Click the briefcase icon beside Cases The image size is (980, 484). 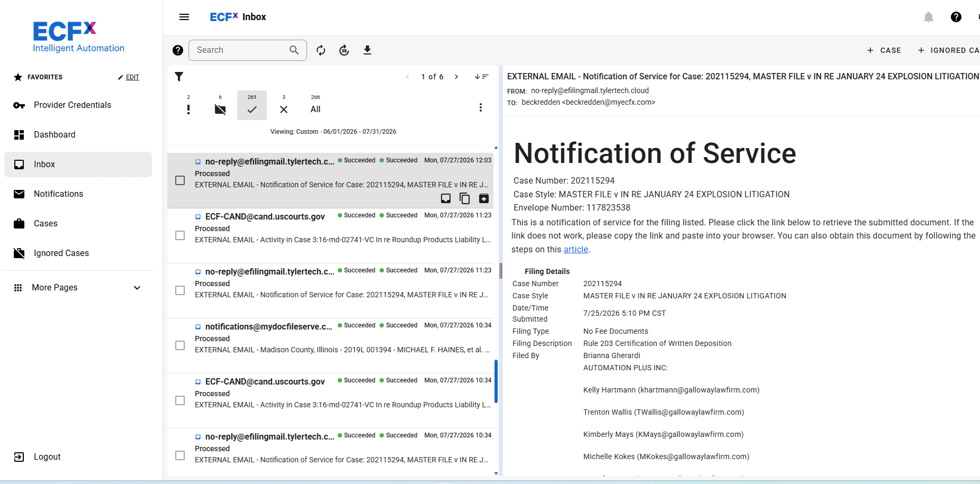[x=19, y=224]
